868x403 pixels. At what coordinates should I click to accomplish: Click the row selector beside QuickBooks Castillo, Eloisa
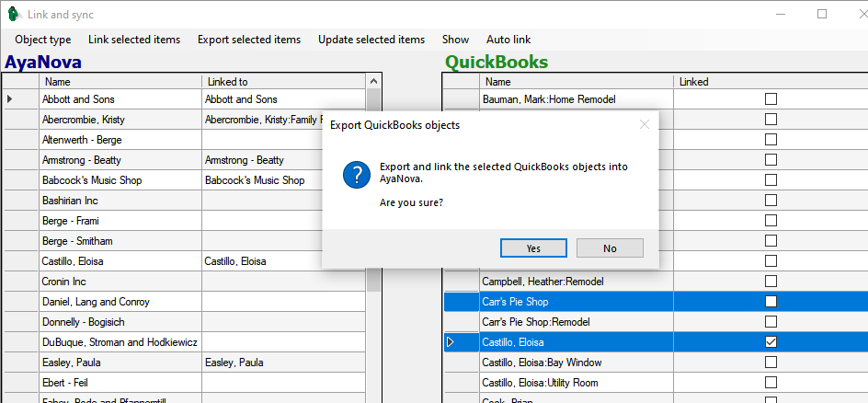[x=462, y=342]
